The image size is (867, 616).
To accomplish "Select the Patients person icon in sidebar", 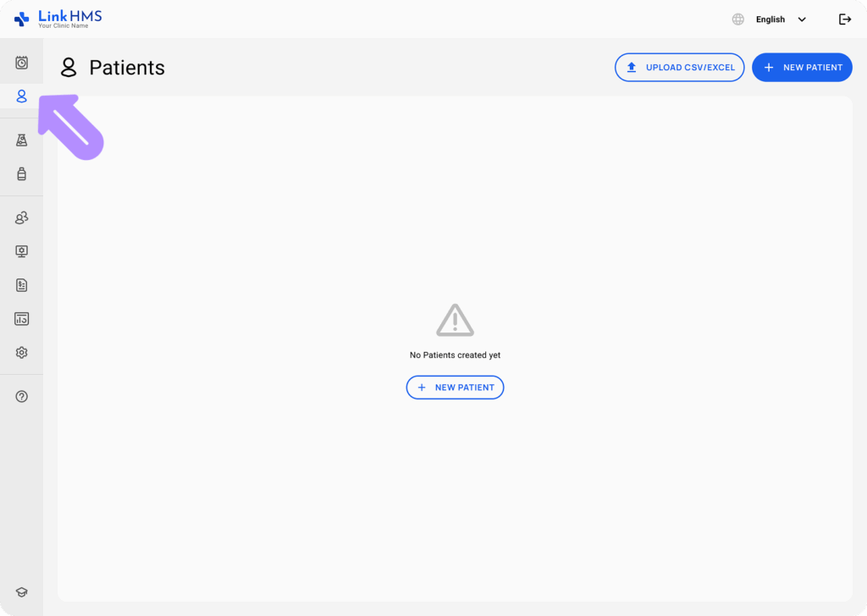I will coord(22,96).
